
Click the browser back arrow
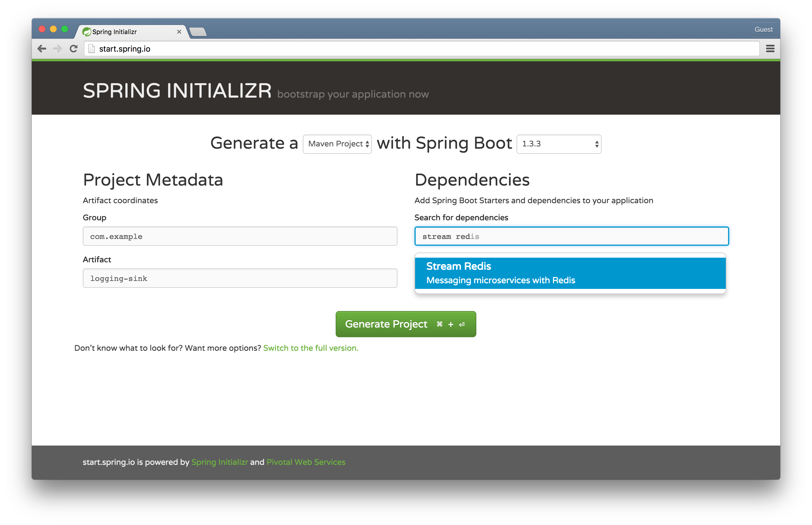pos(42,49)
